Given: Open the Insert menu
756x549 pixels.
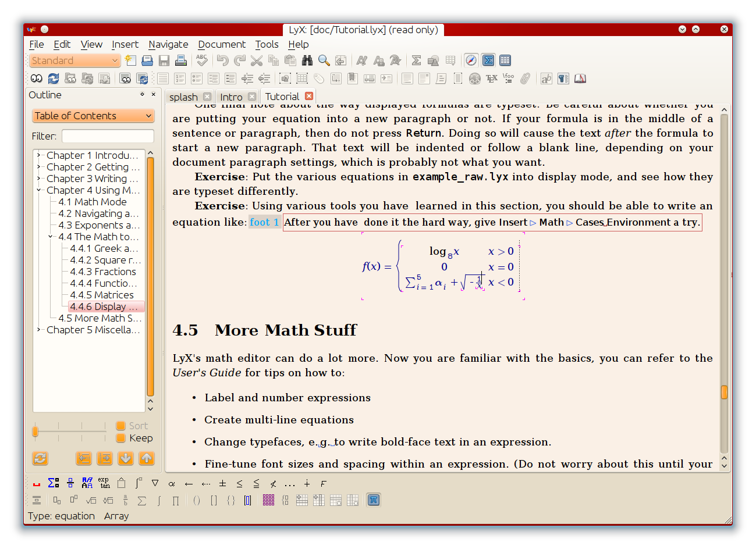Looking at the screenshot, I should [x=125, y=44].
